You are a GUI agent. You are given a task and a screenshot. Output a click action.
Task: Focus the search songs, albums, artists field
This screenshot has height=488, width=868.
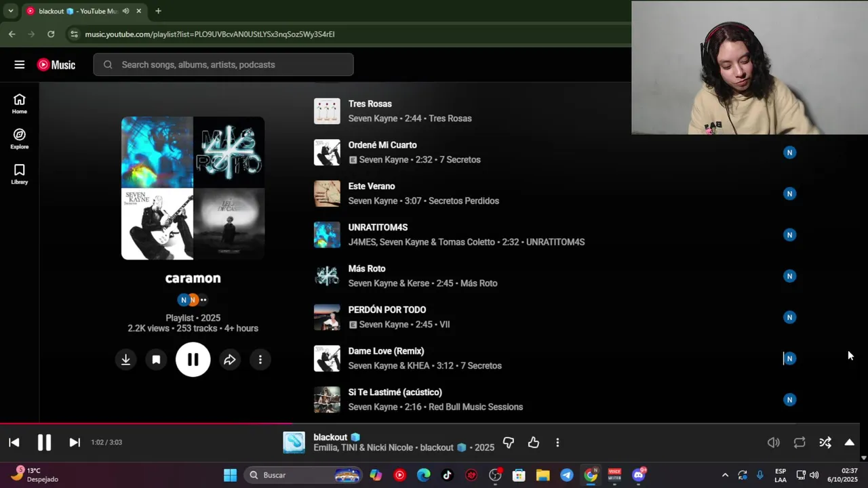coord(224,65)
